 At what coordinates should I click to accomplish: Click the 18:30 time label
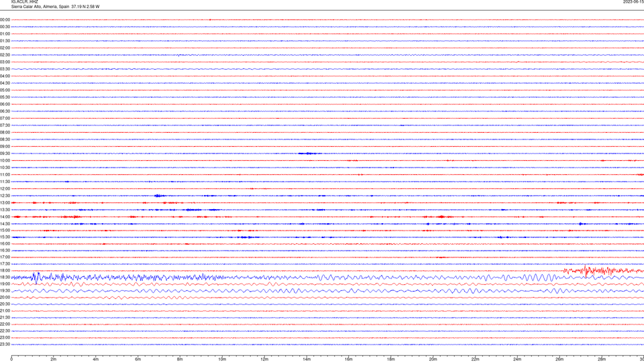(x=5, y=278)
